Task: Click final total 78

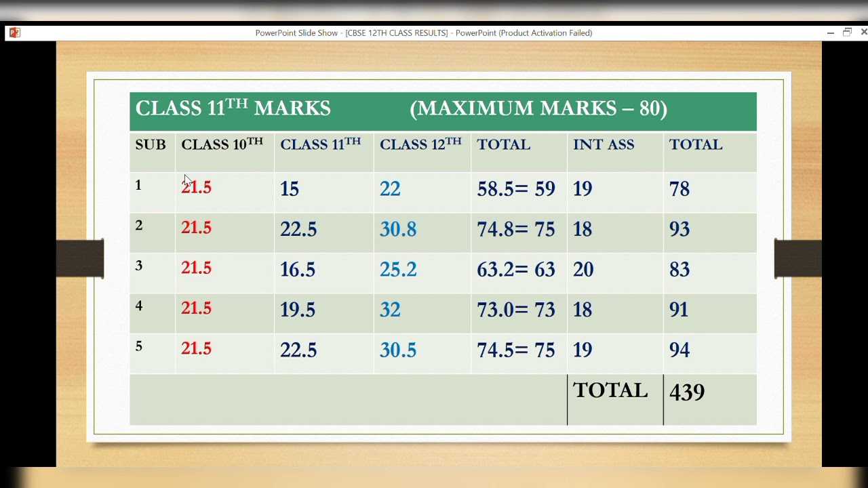Action: (679, 189)
